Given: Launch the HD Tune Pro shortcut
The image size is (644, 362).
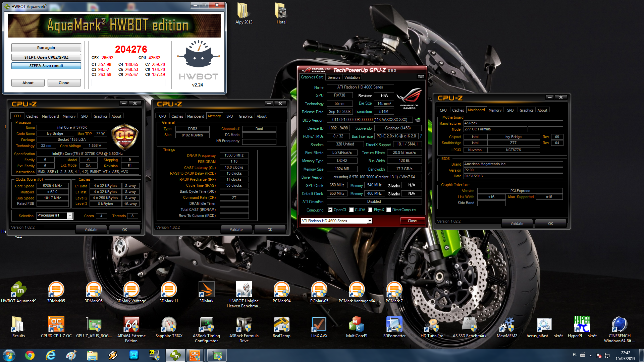Looking at the screenshot, I should click(x=432, y=327).
